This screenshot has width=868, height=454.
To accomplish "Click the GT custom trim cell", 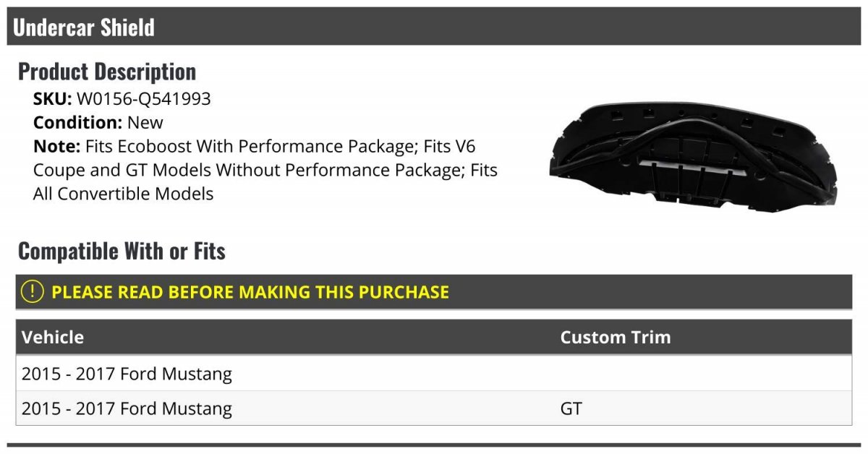I will (571, 408).
